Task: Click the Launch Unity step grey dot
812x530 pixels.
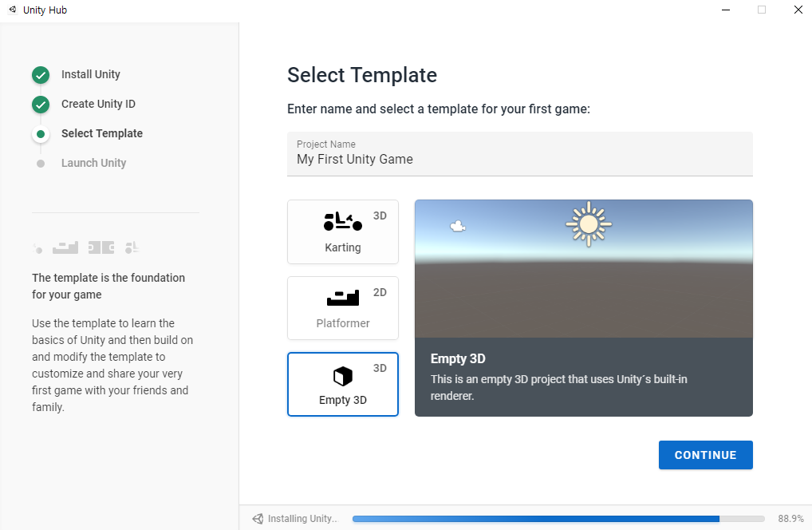Action: (x=41, y=164)
